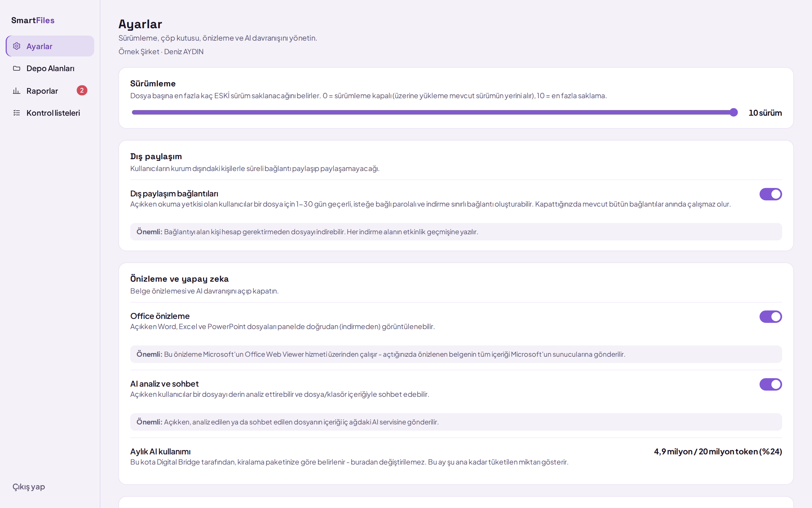This screenshot has width=812, height=508.
Task: Click the 'Aylık AI kullanımı' label
Action: [x=160, y=452]
